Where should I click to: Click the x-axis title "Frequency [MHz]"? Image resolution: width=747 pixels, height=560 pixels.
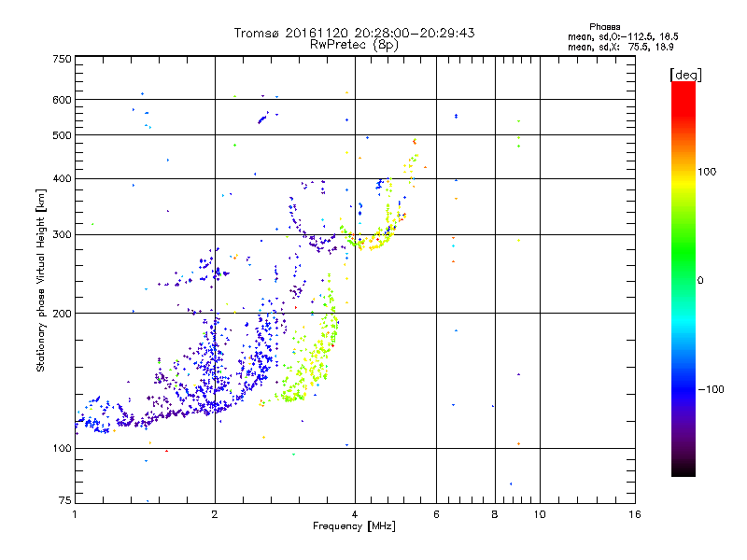click(354, 526)
